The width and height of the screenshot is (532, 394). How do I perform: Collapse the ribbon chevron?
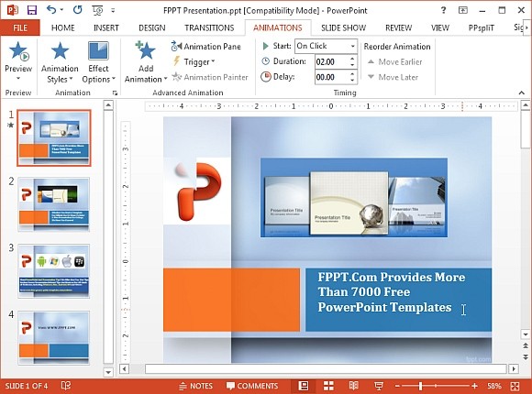[x=522, y=93]
